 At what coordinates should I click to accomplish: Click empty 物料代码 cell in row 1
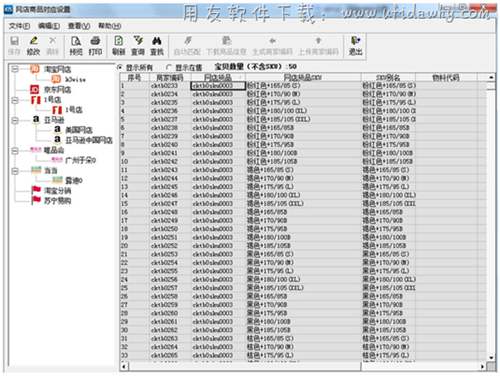(x=446, y=86)
